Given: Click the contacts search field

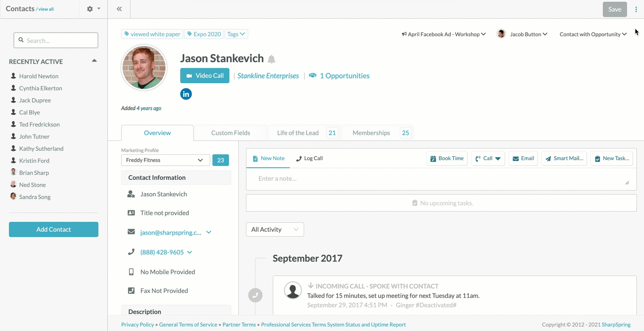Looking at the screenshot, I should 56,40.
